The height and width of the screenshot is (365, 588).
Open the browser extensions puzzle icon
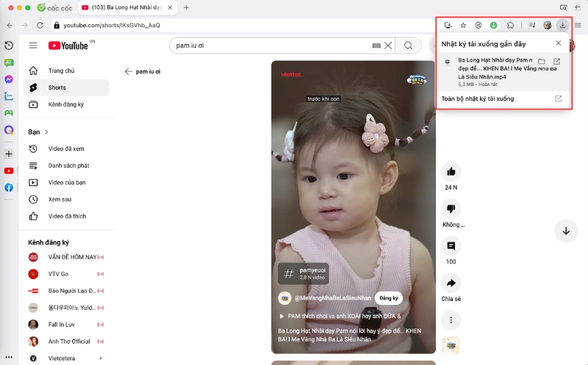click(x=511, y=25)
